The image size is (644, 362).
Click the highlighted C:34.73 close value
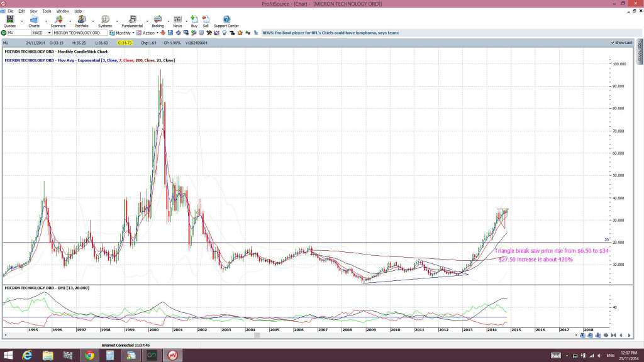click(x=125, y=43)
